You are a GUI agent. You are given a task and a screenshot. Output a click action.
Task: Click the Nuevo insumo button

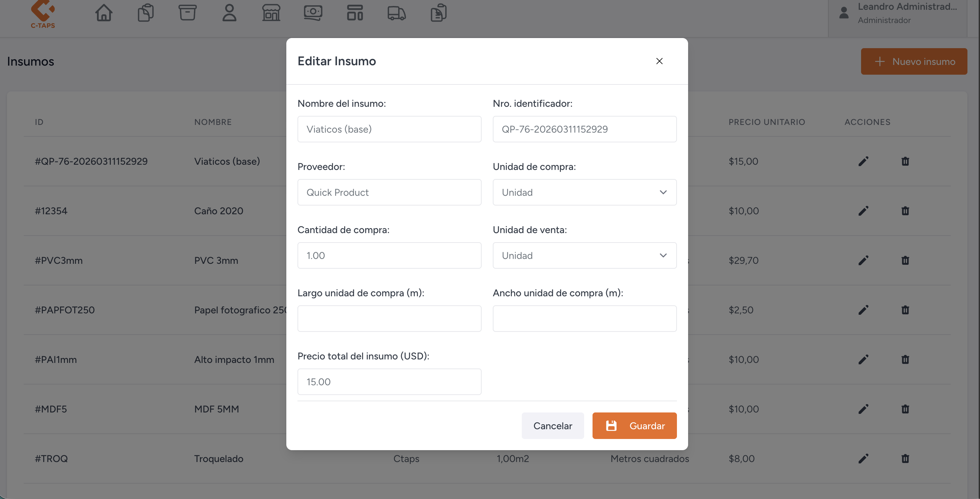tap(914, 61)
